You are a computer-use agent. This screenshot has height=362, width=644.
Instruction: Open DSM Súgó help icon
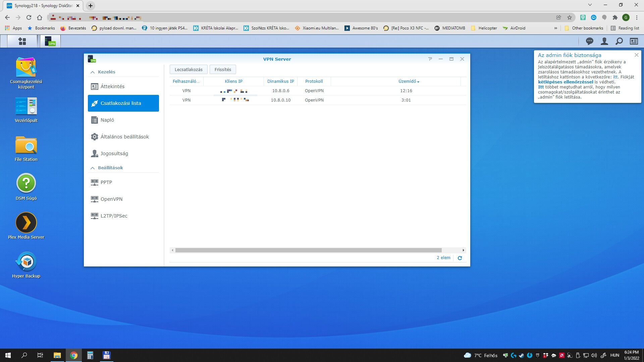click(x=26, y=187)
